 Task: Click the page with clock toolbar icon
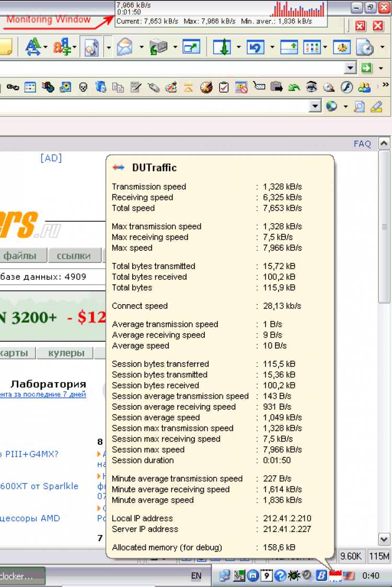pos(365,48)
